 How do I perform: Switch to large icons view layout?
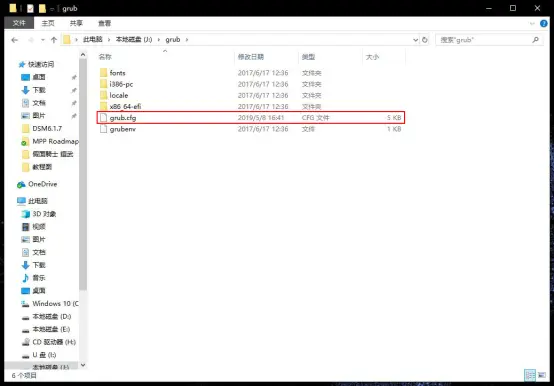point(542,375)
